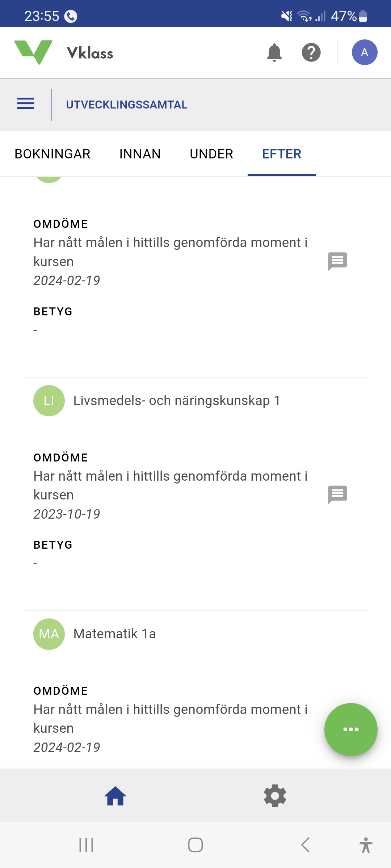Open comment icon for 2024-02-19 omdöme at top
The height and width of the screenshot is (868, 391).
(337, 261)
